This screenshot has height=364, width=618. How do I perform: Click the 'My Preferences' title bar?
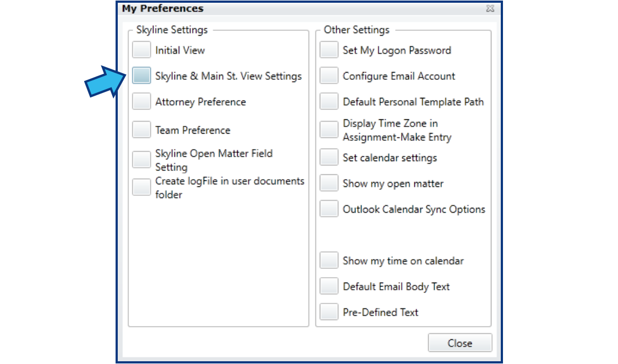coord(309,8)
